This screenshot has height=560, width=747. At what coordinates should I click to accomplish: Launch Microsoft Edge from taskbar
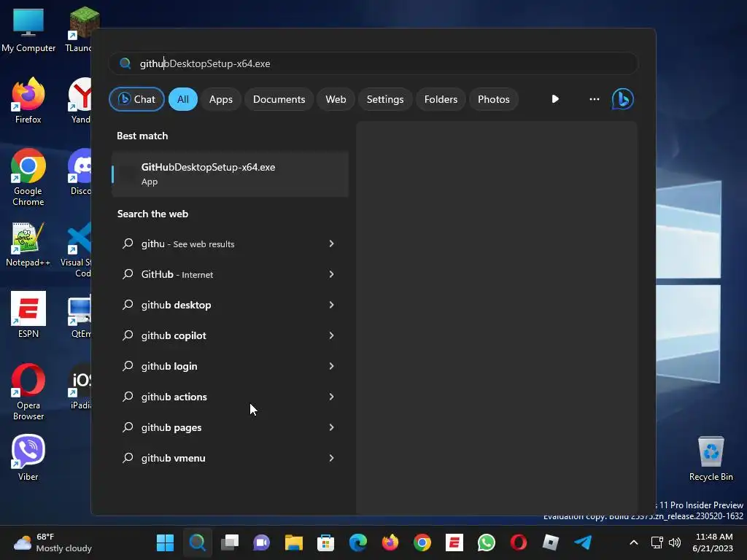tap(357, 542)
